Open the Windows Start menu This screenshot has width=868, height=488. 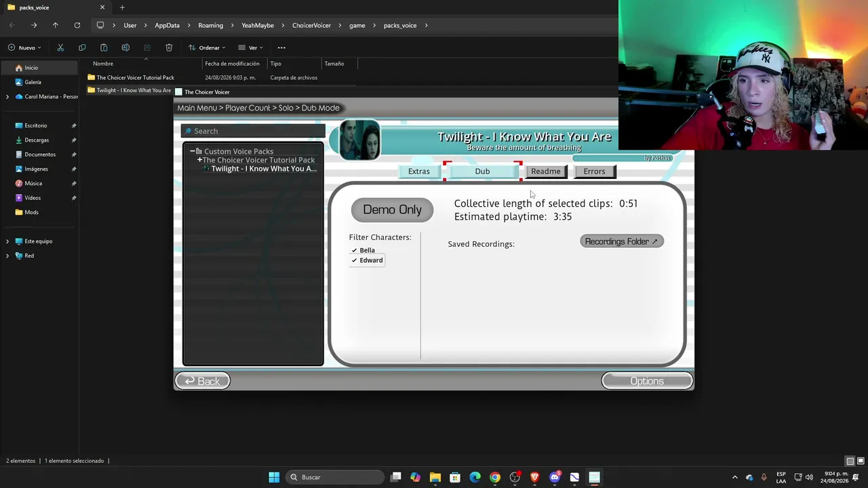coord(274,477)
